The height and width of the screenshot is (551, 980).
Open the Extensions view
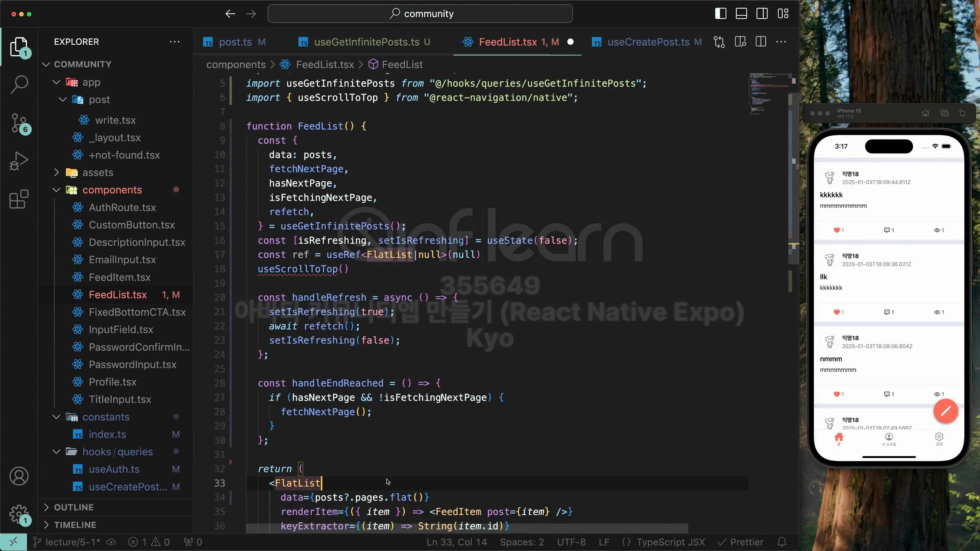tap(19, 199)
